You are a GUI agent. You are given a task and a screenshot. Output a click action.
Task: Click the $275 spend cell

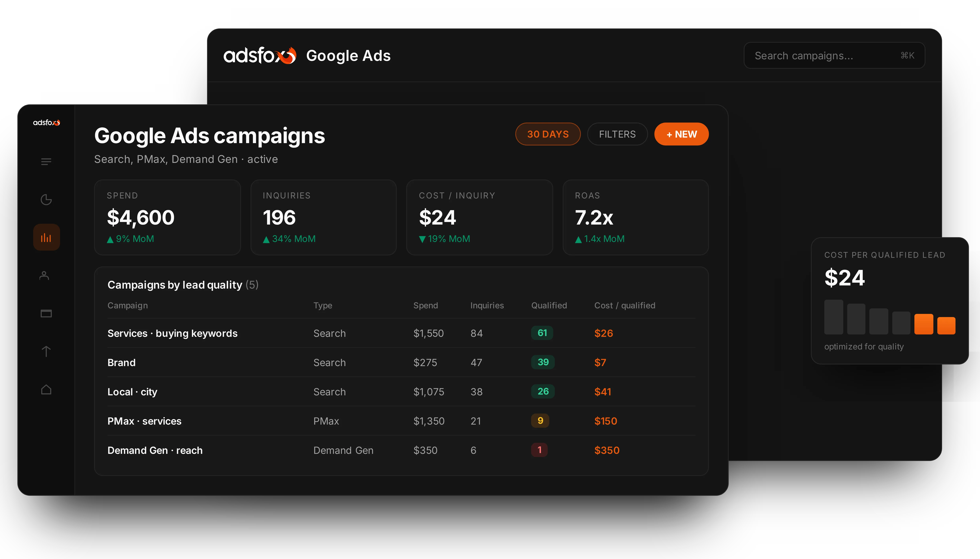click(x=425, y=362)
